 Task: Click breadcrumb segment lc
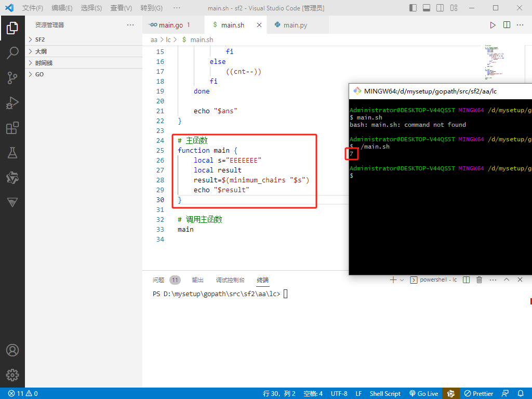point(168,39)
